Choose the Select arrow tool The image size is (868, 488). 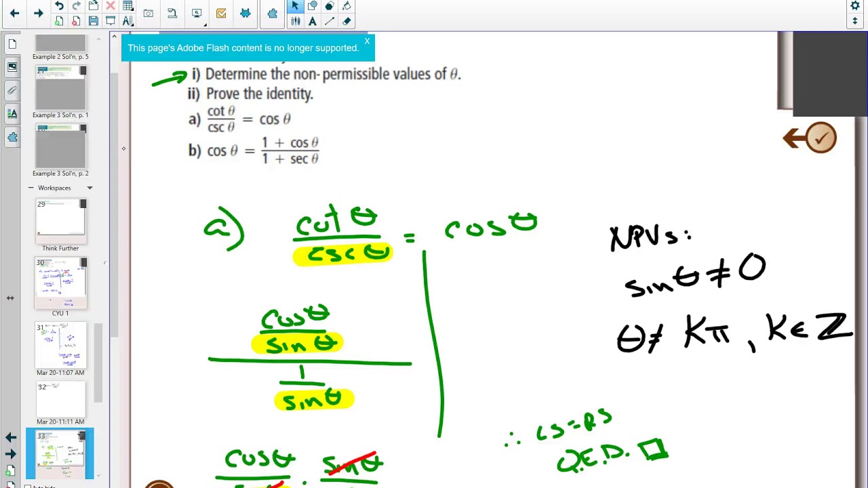coord(295,6)
